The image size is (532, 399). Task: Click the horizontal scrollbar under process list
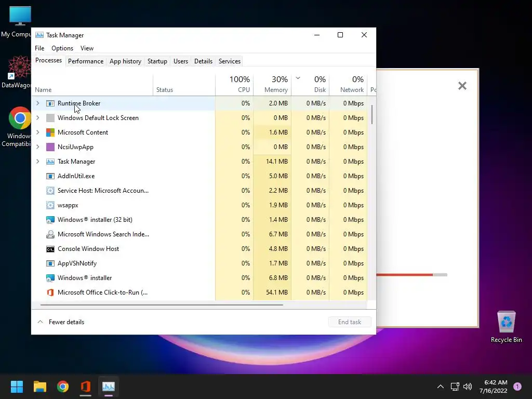coord(162,305)
